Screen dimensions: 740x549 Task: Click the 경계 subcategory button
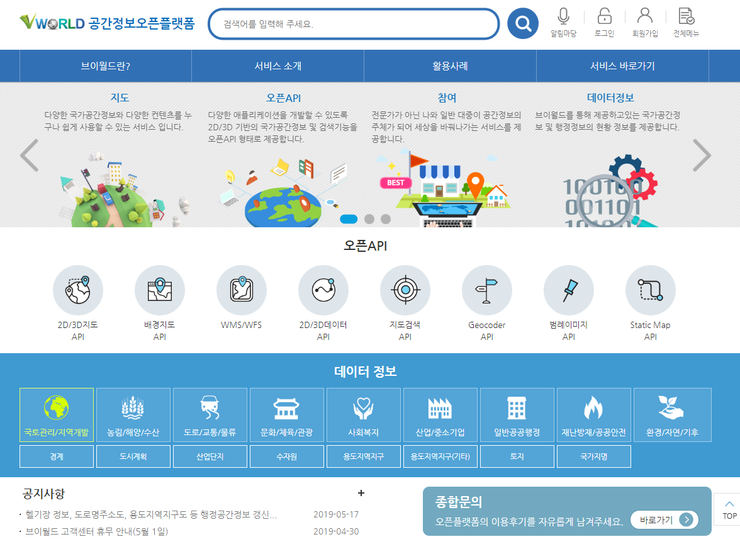coord(57,456)
